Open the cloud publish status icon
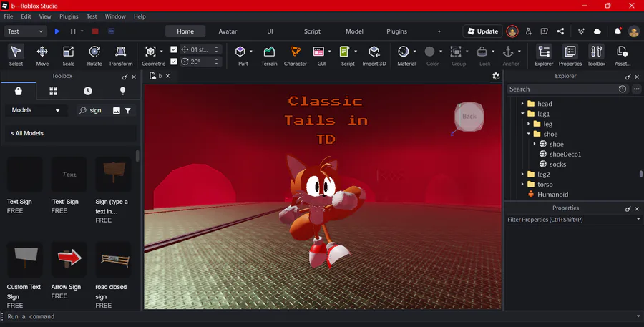The height and width of the screenshot is (327, 644). click(597, 31)
